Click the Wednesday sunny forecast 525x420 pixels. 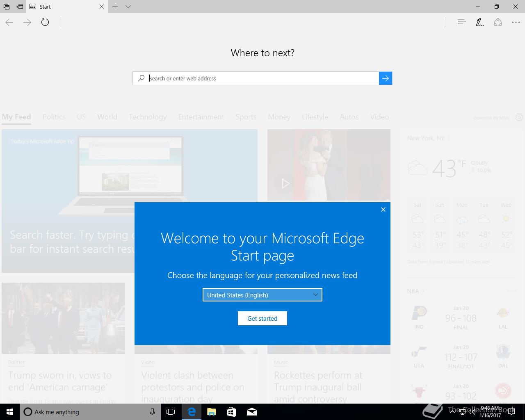(506, 226)
